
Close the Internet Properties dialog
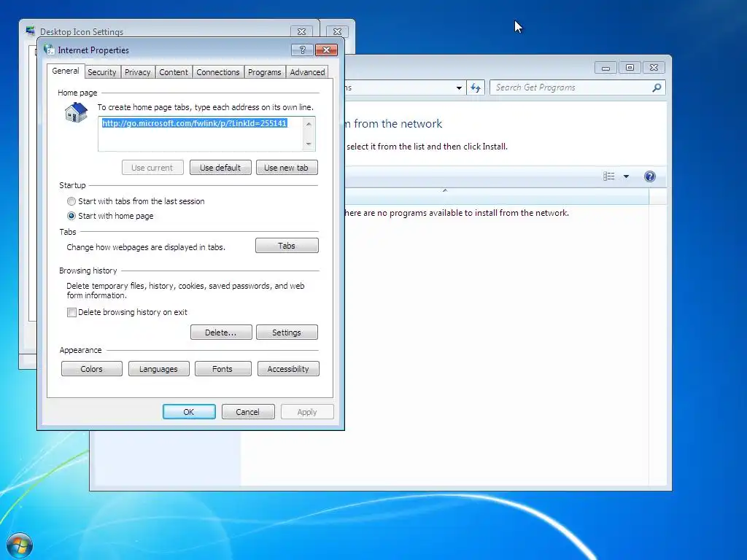(326, 50)
